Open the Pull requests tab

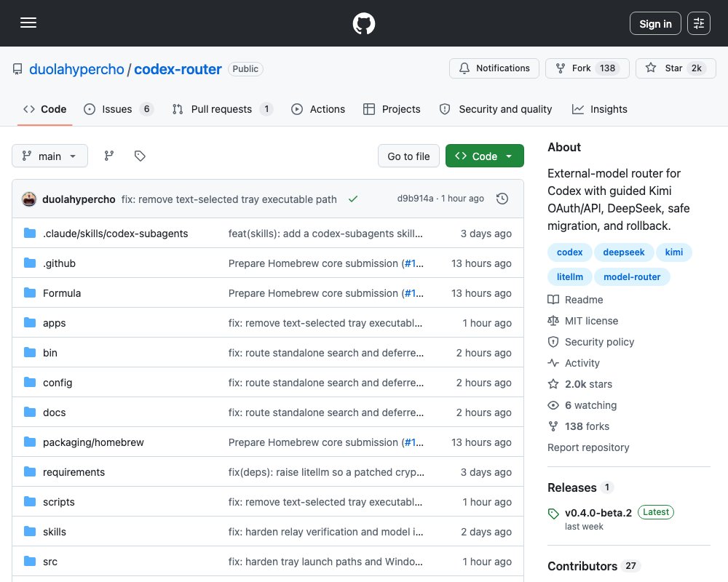(x=222, y=109)
